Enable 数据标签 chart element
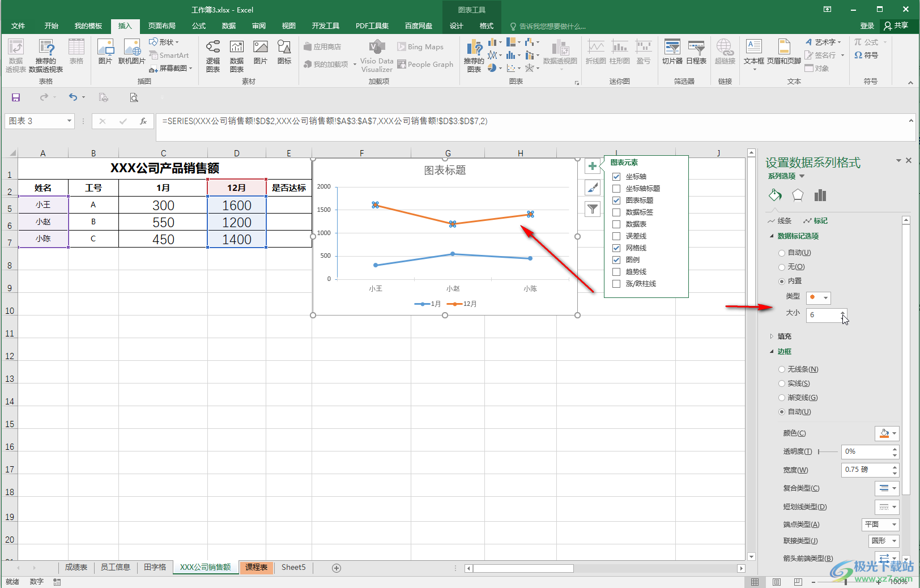Viewport: 920px width, 588px height. (616, 212)
